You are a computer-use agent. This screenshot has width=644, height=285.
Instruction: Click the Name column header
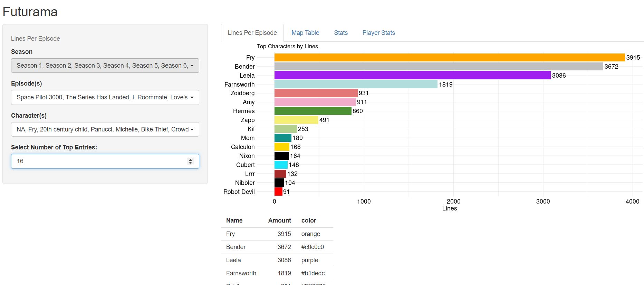coord(234,220)
